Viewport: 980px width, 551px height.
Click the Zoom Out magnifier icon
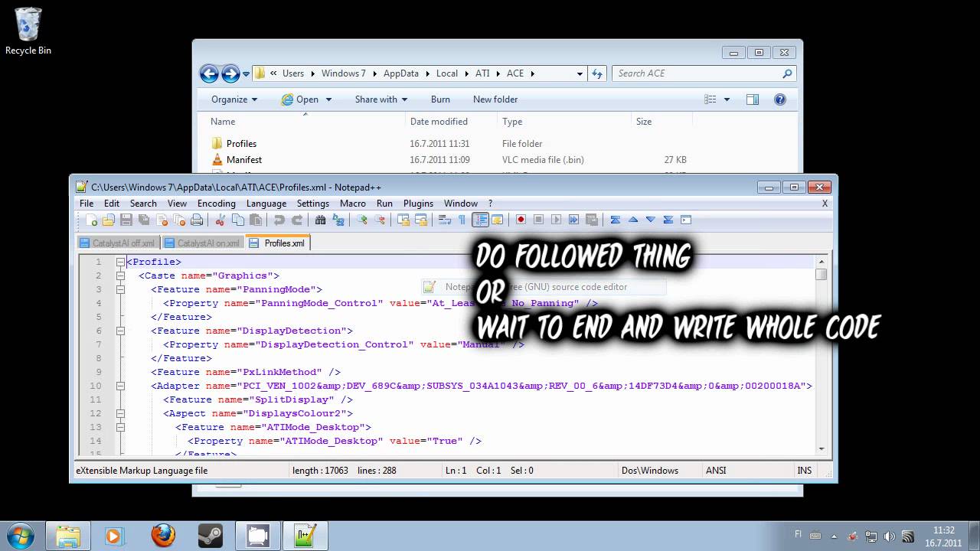click(x=379, y=220)
